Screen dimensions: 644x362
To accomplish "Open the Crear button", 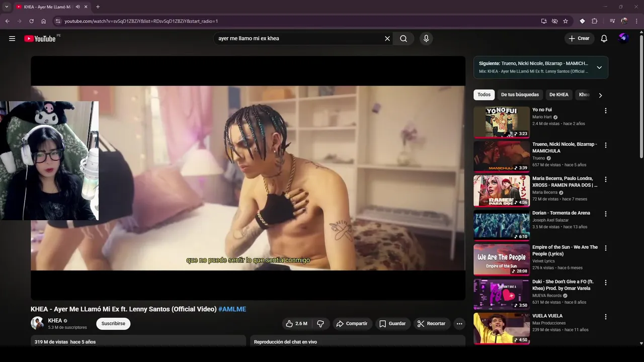I will pos(579,39).
